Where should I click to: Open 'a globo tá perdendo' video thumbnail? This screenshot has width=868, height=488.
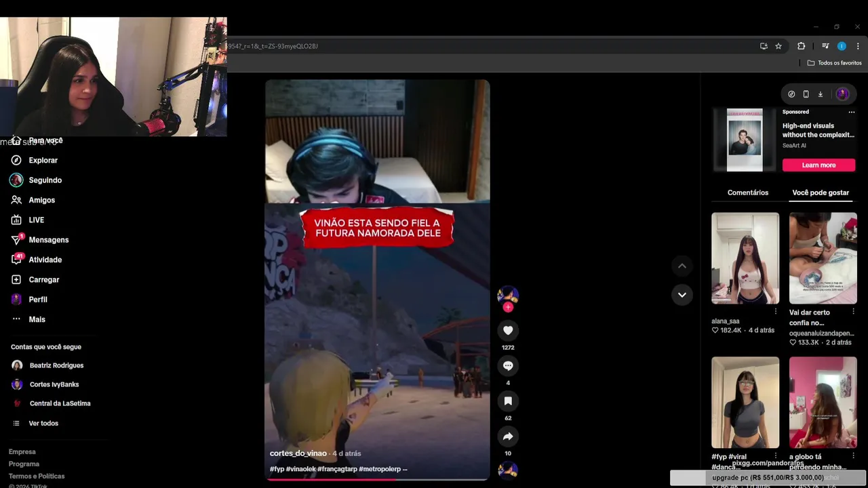pos(823,403)
